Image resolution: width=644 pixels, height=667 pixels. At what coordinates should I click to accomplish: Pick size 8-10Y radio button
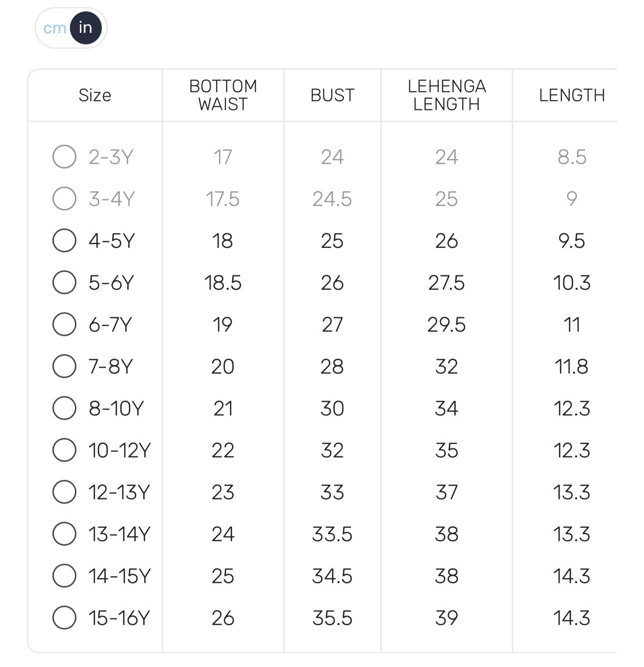point(64,408)
